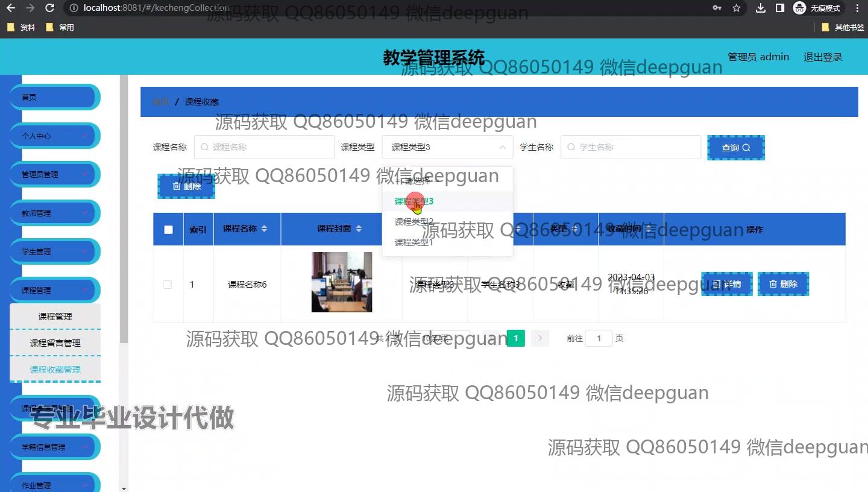
Task: Expand 教师管理 sidebar menu
Action: [x=54, y=213]
